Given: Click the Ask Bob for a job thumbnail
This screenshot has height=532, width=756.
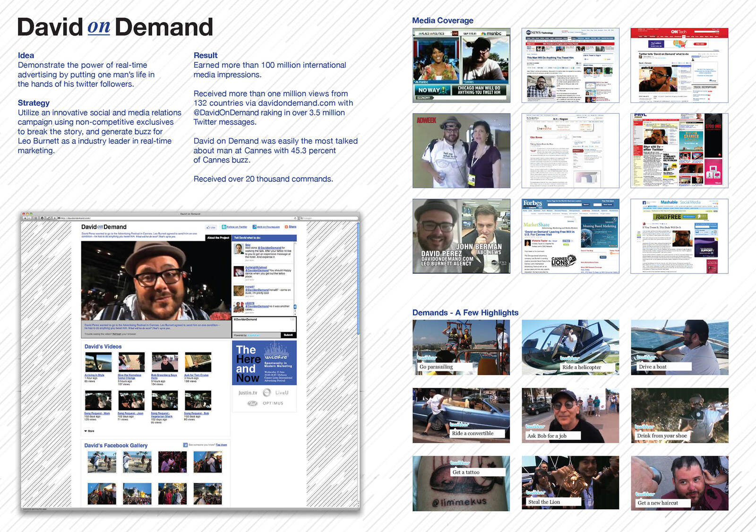Looking at the screenshot, I should coord(570,415).
